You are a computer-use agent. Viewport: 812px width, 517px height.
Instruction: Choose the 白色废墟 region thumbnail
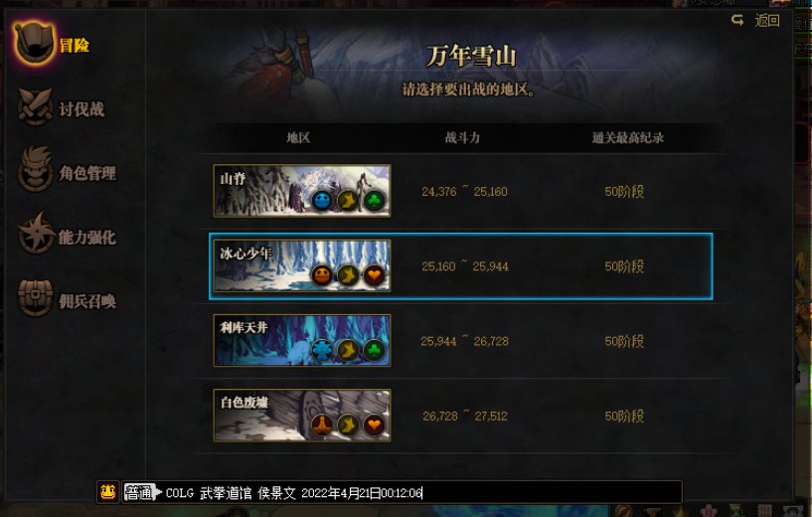point(302,416)
